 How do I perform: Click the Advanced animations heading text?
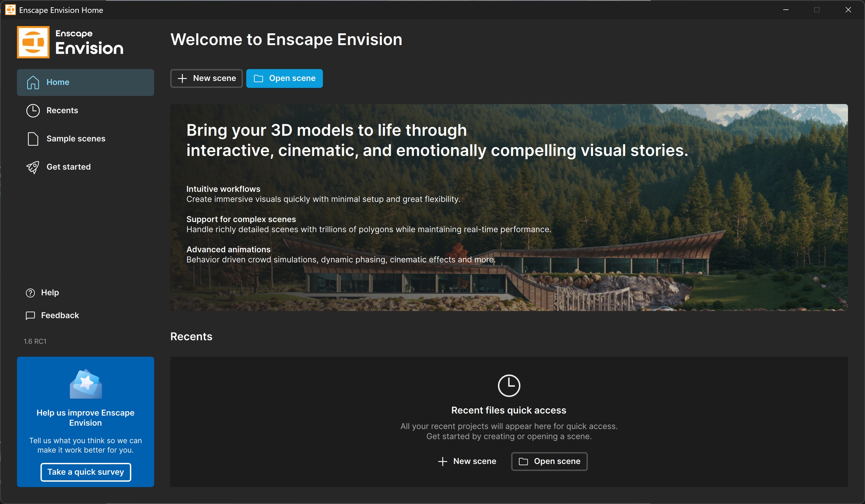pyautogui.click(x=228, y=249)
